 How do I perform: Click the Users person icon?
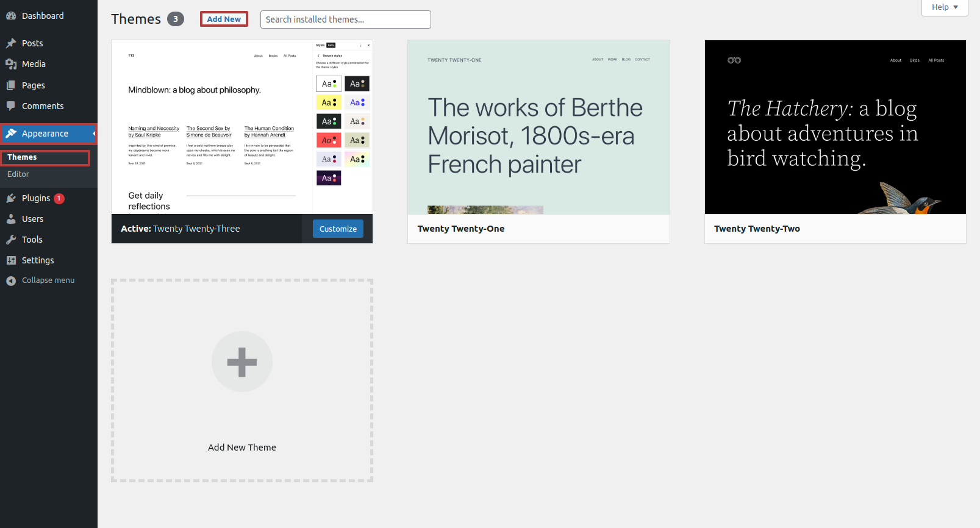11,219
